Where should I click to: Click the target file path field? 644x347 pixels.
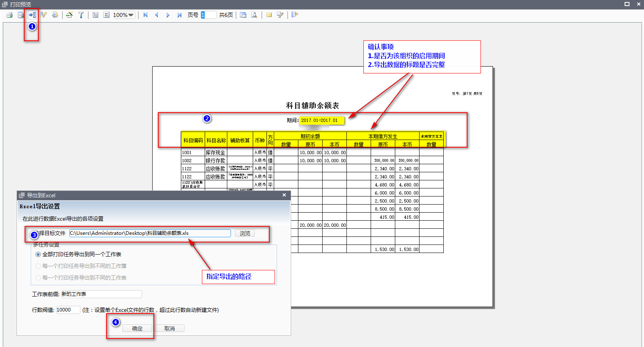pos(150,233)
